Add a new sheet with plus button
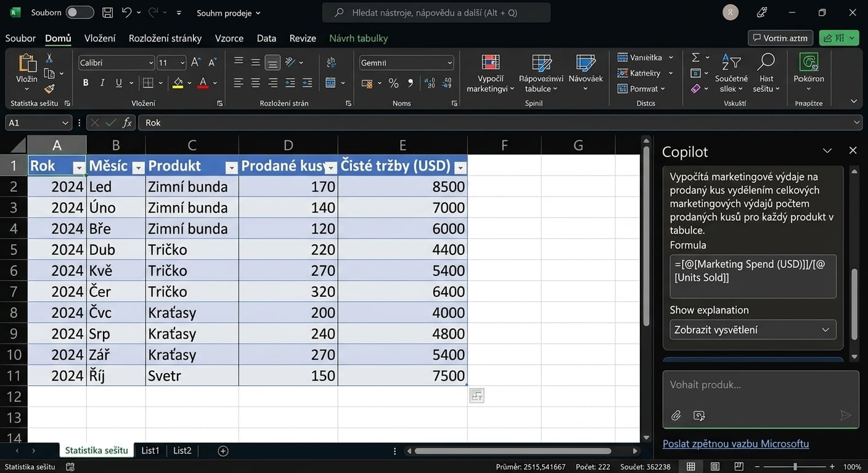Image resolution: width=868 pixels, height=473 pixels. click(223, 451)
